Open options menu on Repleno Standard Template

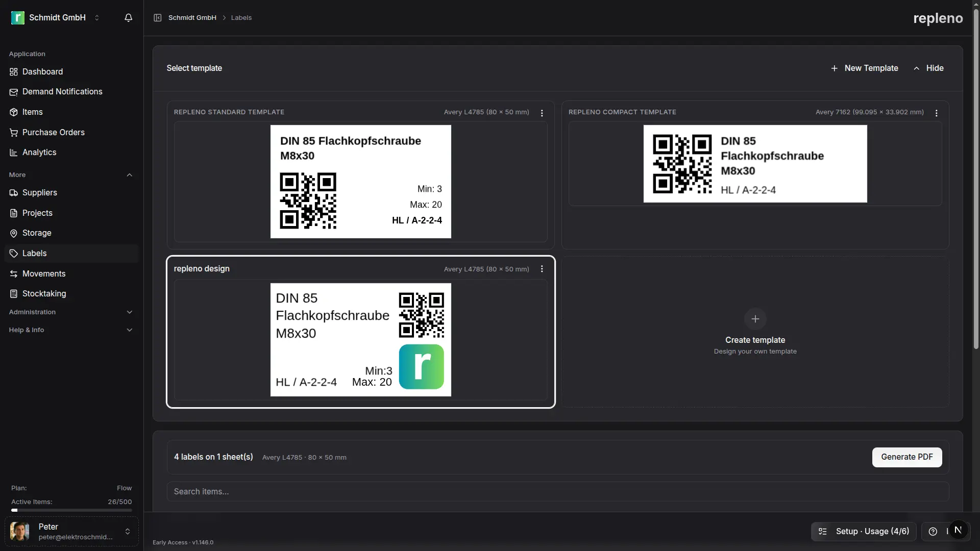pyautogui.click(x=542, y=113)
